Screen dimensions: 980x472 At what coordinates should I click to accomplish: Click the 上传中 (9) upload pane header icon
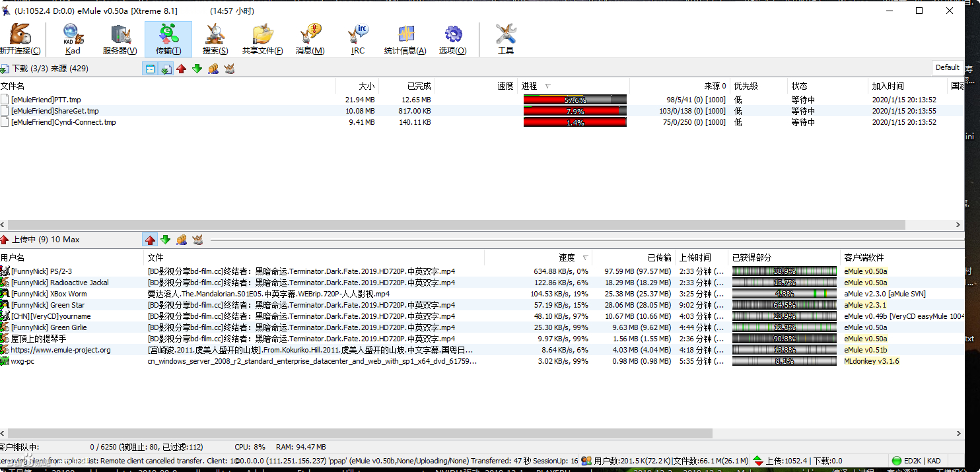[x=5, y=240]
